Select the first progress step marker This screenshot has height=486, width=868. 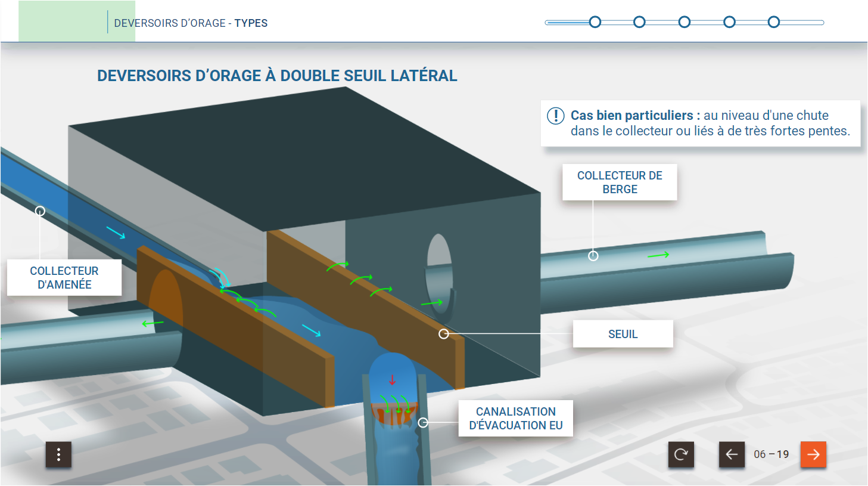tap(595, 22)
